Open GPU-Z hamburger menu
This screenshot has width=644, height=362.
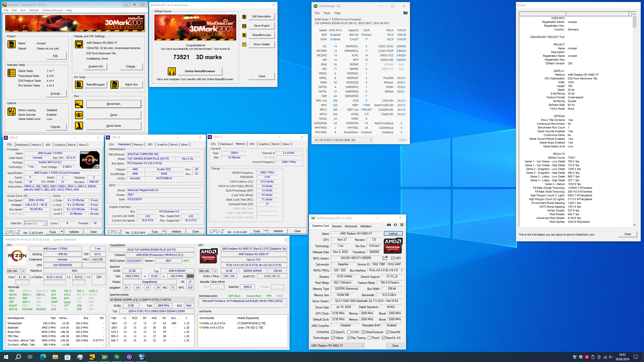(402, 225)
